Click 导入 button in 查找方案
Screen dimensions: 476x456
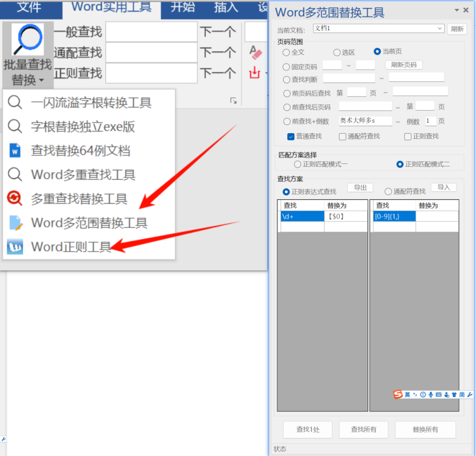443,188
